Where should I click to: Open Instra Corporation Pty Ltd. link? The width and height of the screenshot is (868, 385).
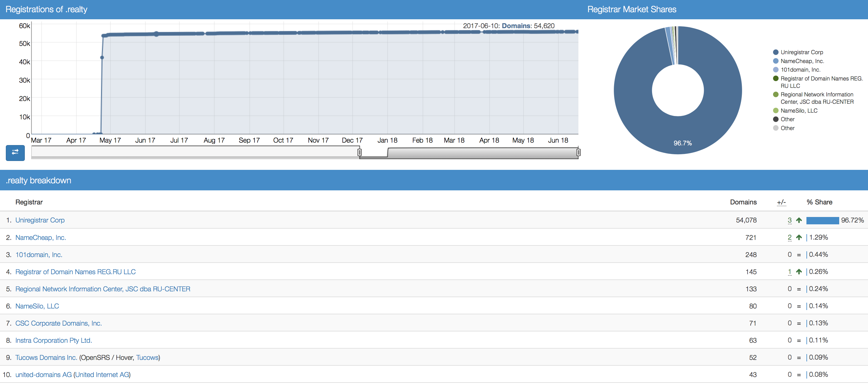point(54,341)
